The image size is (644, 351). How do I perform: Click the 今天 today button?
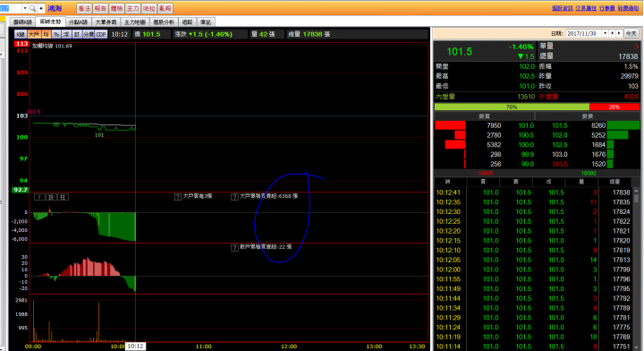[631, 33]
